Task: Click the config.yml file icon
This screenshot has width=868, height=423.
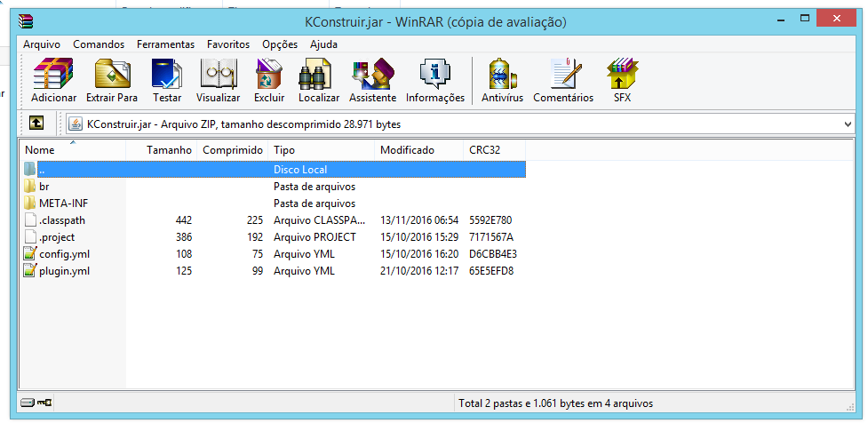Action: coord(30,254)
